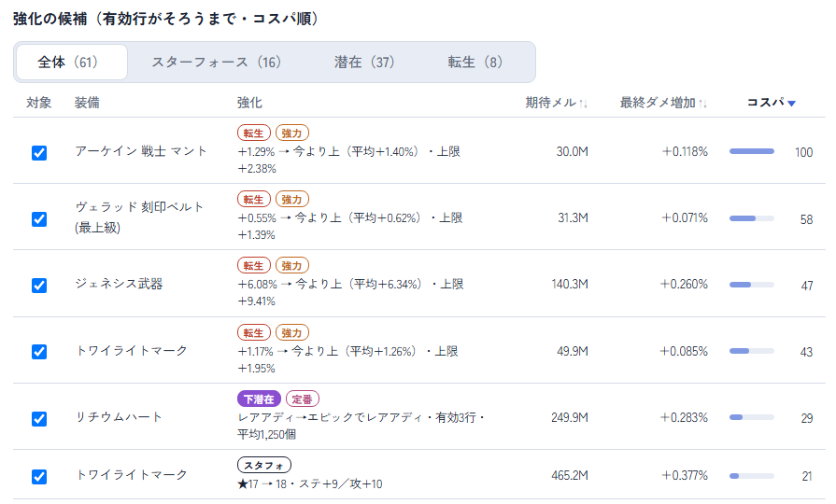Screen dimensions: 836x504
Task: Click +0.283% damage increase value
Action: point(684,418)
